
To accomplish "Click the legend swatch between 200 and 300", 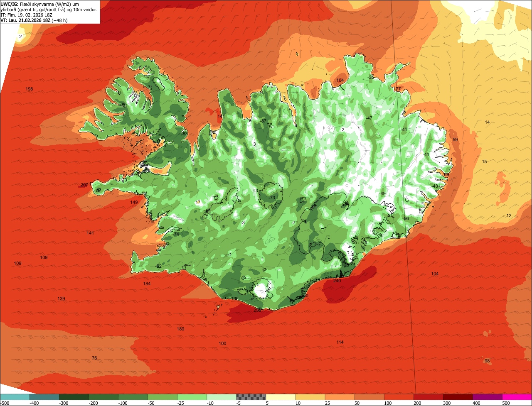I will (428, 396).
